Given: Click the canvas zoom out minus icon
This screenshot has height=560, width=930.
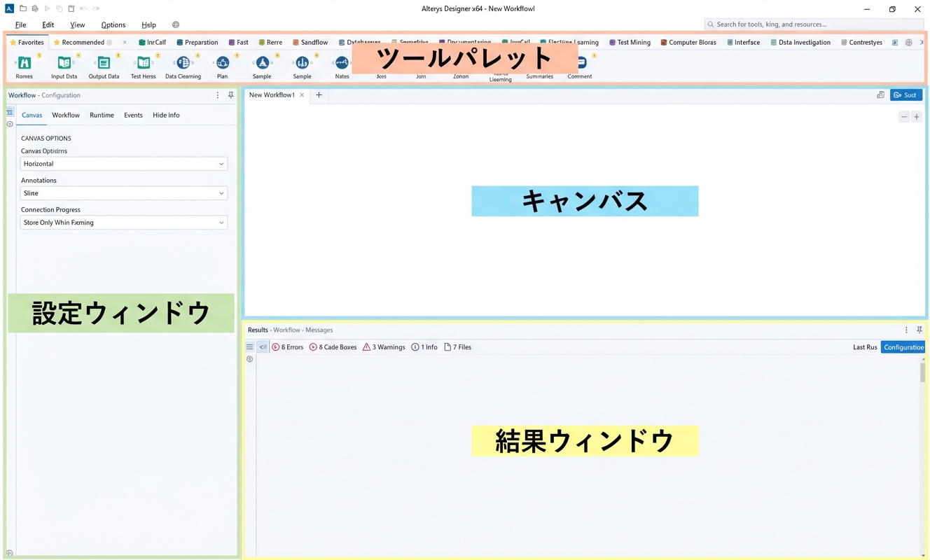Looking at the screenshot, I should click(x=904, y=117).
